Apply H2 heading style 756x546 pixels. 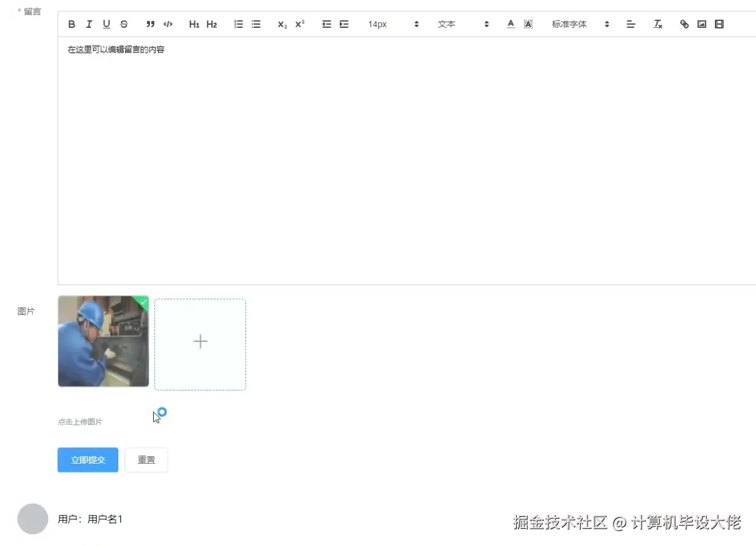(x=211, y=24)
